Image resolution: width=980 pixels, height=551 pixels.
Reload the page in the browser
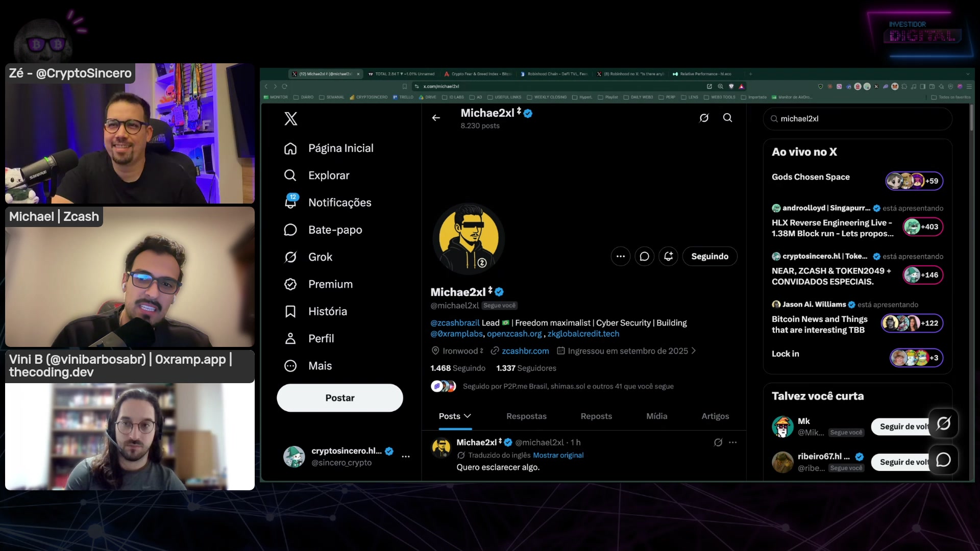pos(285,87)
